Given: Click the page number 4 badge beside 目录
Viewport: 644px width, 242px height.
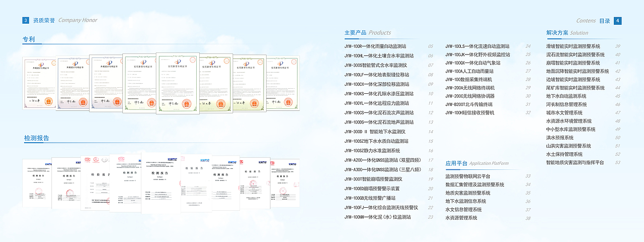Looking at the screenshot, I should pyautogui.click(x=618, y=21).
